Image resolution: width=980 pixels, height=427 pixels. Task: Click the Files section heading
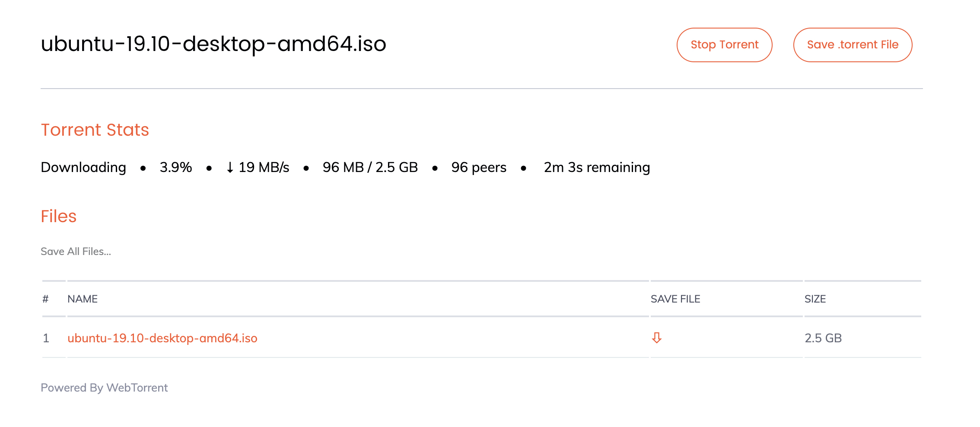(58, 217)
